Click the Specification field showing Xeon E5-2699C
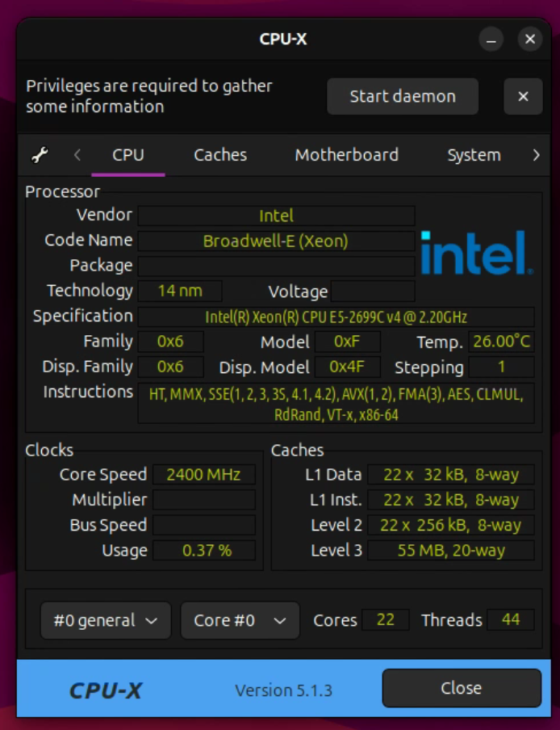Image resolution: width=560 pixels, height=730 pixels. click(336, 317)
